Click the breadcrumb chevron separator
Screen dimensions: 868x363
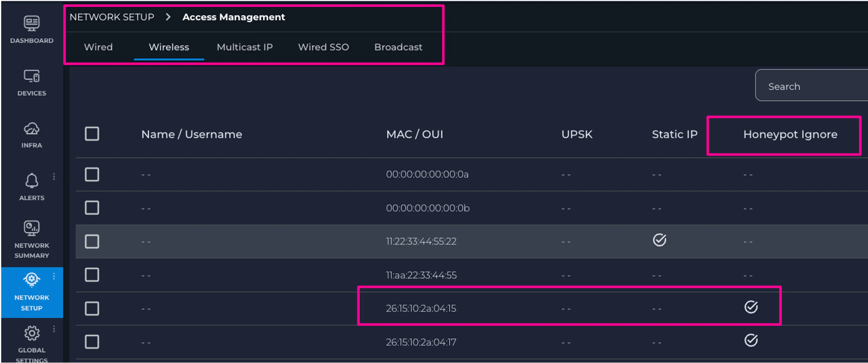point(168,17)
